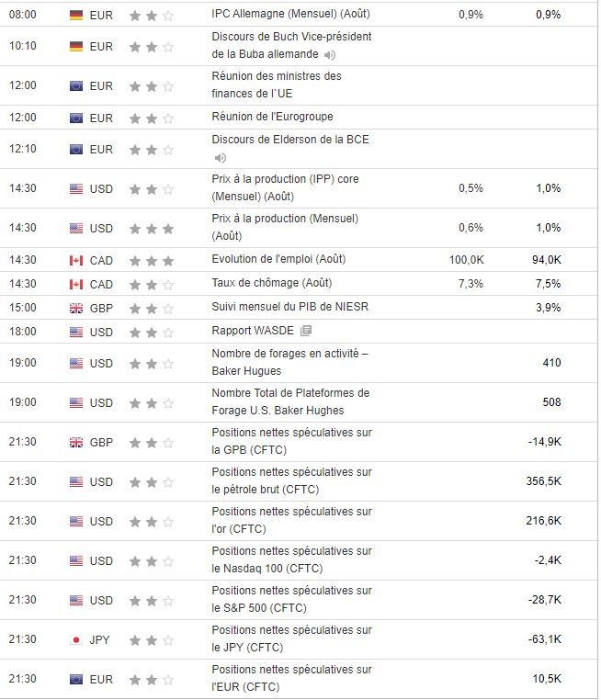The image size is (601, 700).
Task: Open the document icon beside Rapport WASDE
Action: [306, 331]
